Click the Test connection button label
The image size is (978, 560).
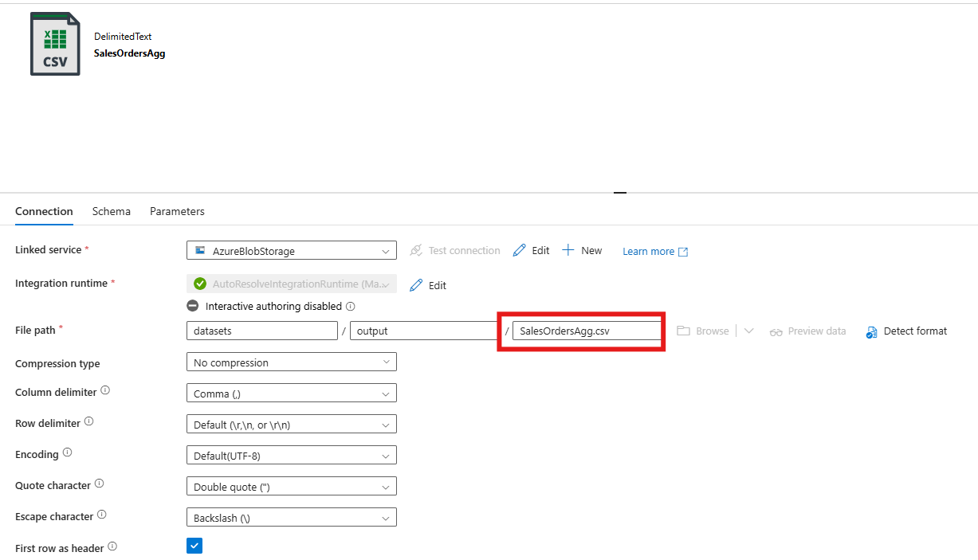click(x=464, y=250)
